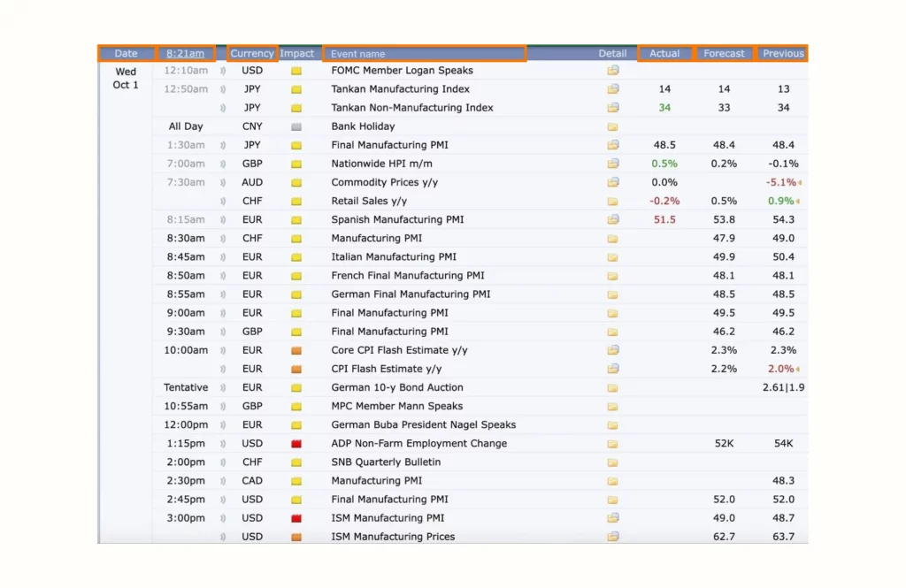Open the German Buba President Nagel Speaks event

(425, 424)
